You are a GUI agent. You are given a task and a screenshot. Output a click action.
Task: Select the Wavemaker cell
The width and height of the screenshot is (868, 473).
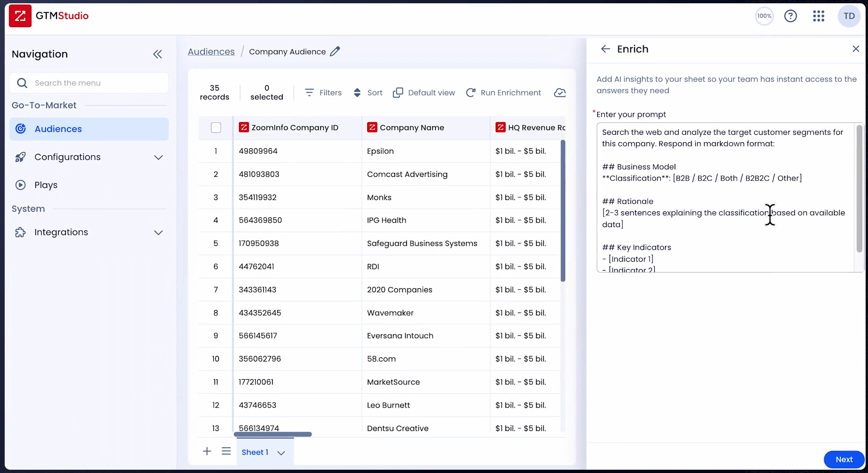click(426, 313)
